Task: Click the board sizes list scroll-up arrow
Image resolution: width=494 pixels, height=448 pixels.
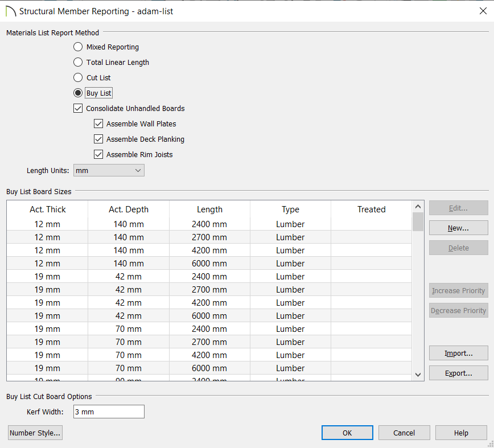Action: (418, 207)
